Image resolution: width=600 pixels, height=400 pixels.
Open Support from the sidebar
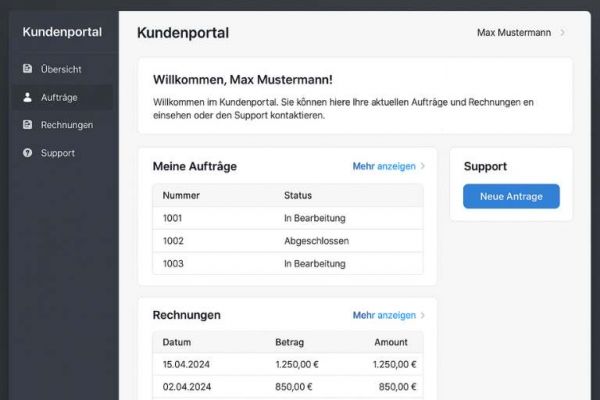(x=57, y=153)
